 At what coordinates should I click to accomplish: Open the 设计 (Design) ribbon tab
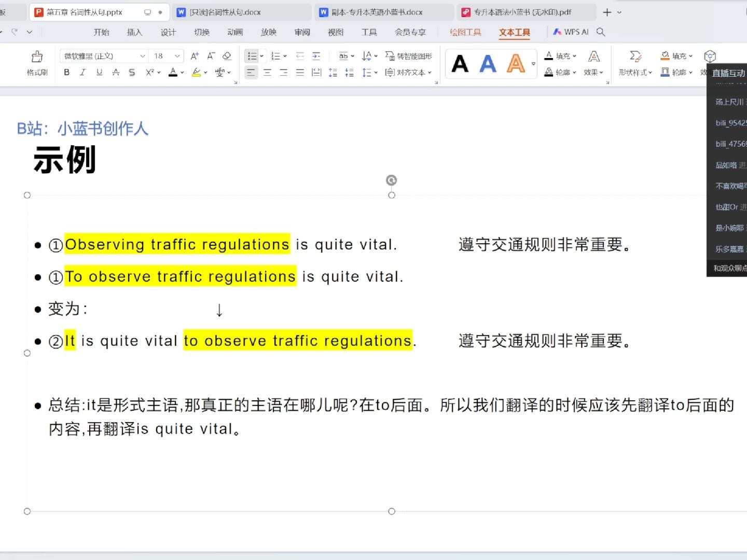point(168,32)
